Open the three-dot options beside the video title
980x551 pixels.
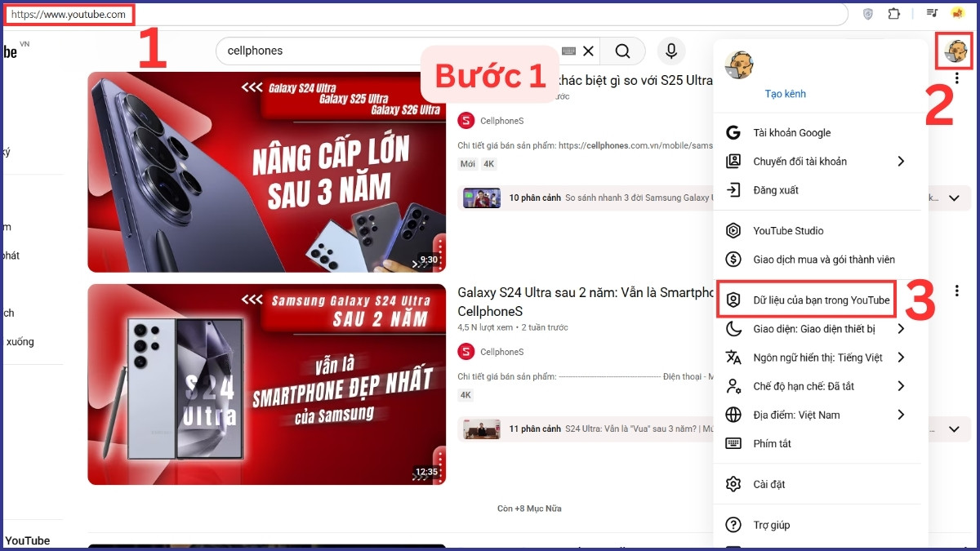point(956,291)
